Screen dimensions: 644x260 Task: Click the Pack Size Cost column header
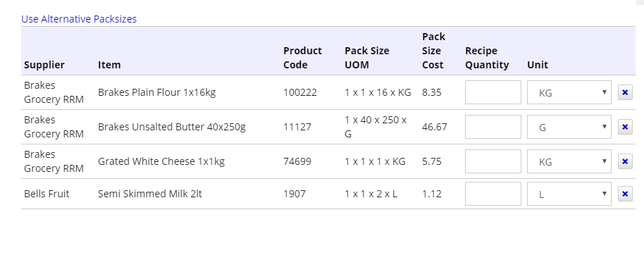[434, 51]
